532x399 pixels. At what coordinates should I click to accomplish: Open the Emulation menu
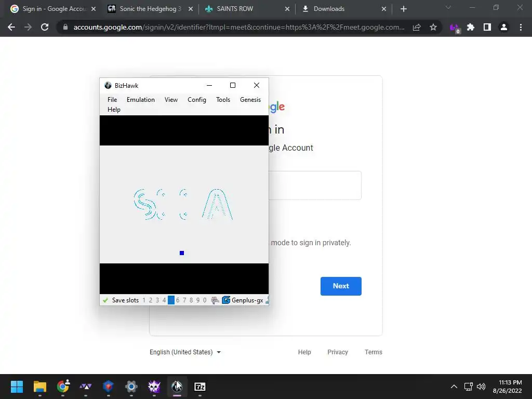(140, 99)
